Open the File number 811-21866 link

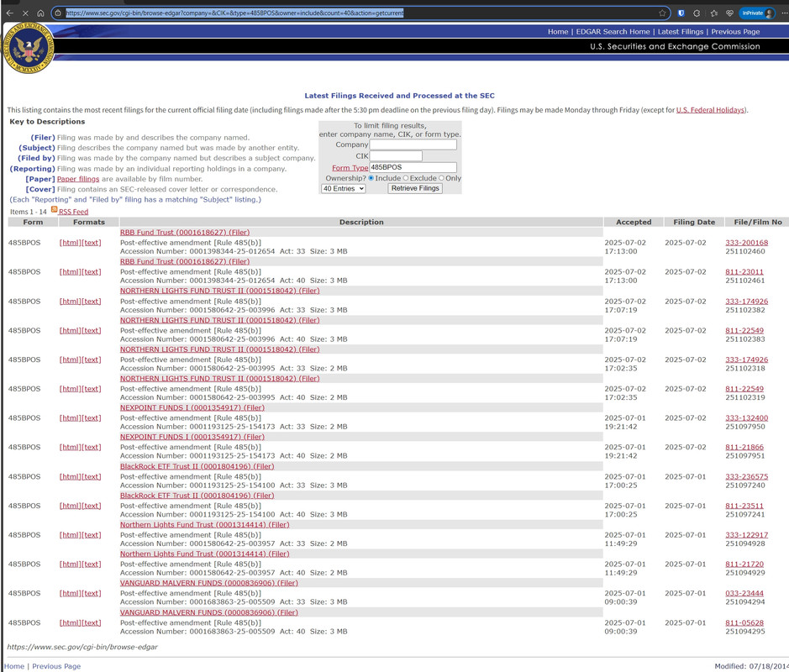point(744,447)
